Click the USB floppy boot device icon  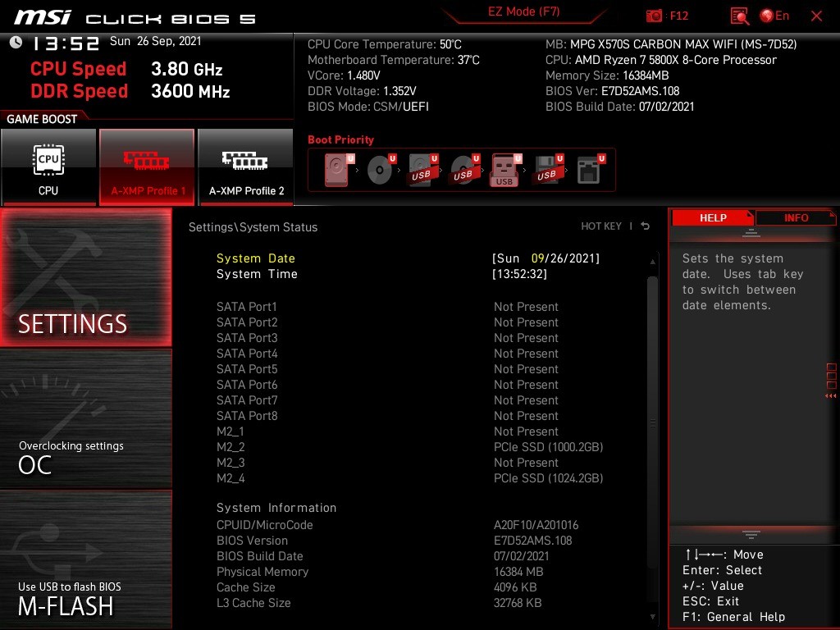point(546,170)
